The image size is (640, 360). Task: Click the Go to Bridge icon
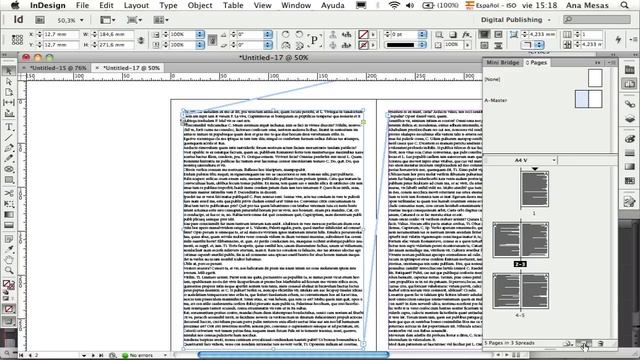(x=40, y=20)
